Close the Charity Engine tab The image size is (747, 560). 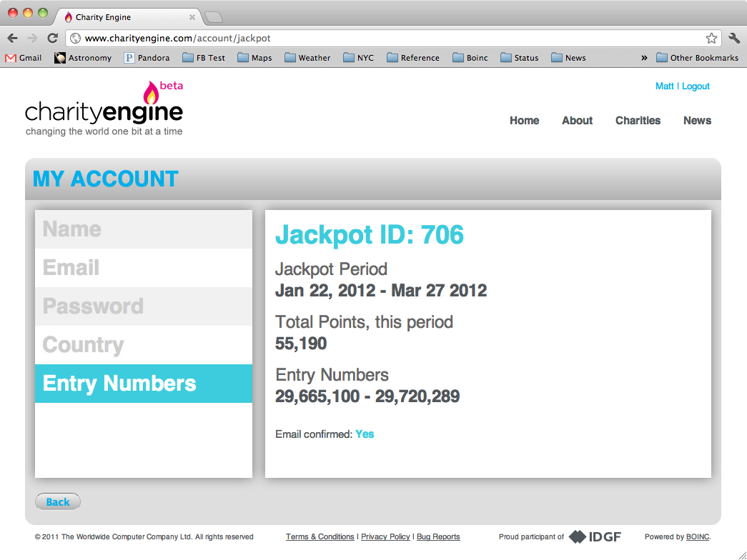pyautogui.click(x=192, y=17)
